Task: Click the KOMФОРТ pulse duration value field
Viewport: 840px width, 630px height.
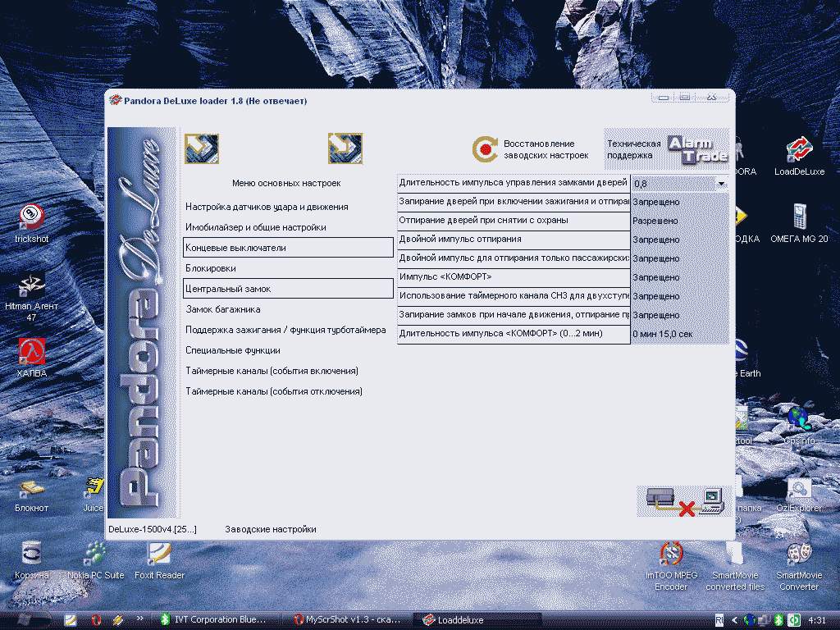Action: tap(678, 334)
